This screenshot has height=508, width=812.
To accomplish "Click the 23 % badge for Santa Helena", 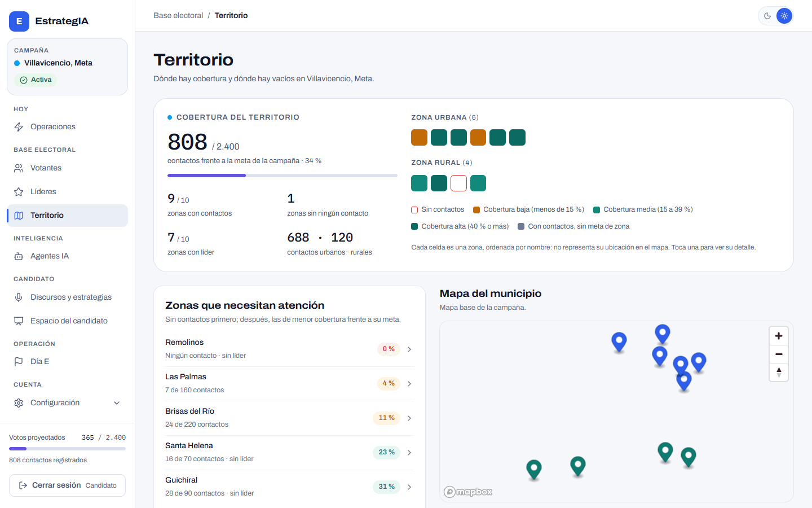I will coord(386,453).
